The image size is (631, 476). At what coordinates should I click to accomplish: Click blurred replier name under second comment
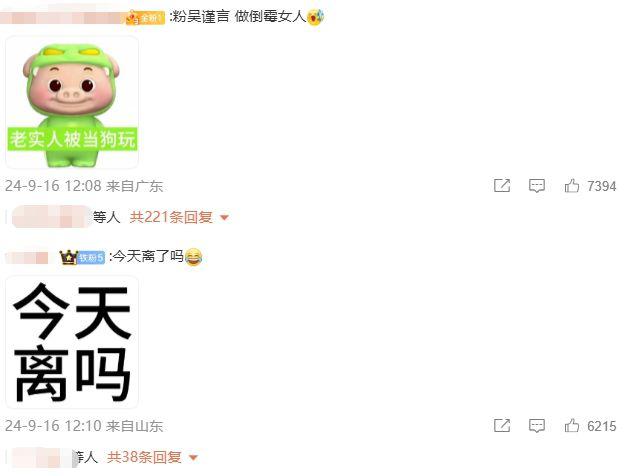click(42, 457)
